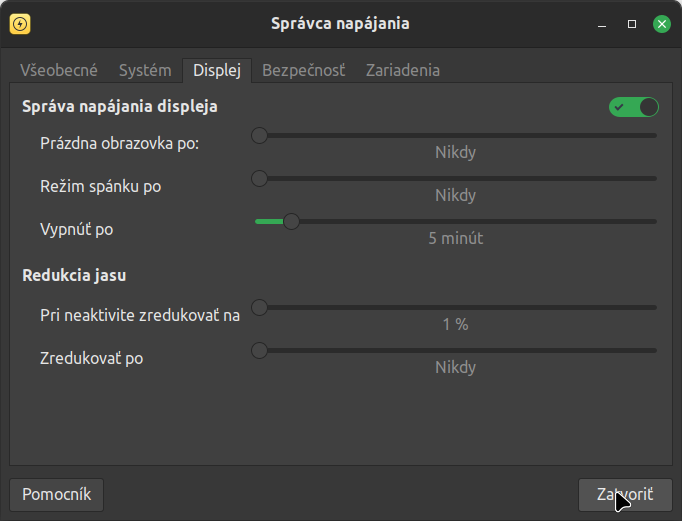Image resolution: width=682 pixels, height=521 pixels.
Task: Open the Zariadenia tab
Action: (x=402, y=70)
